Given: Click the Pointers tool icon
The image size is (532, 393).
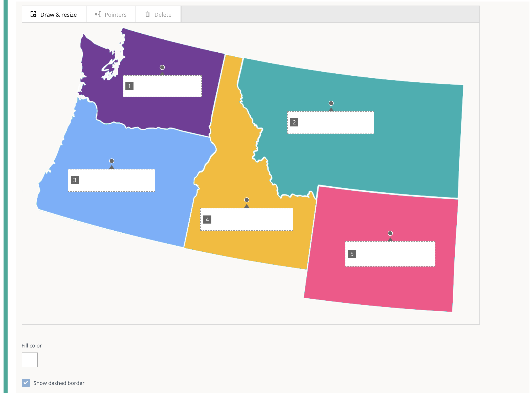Looking at the screenshot, I should point(98,14).
